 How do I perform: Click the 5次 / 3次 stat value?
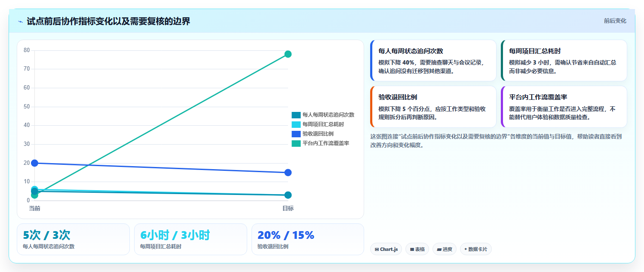click(46, 235)
